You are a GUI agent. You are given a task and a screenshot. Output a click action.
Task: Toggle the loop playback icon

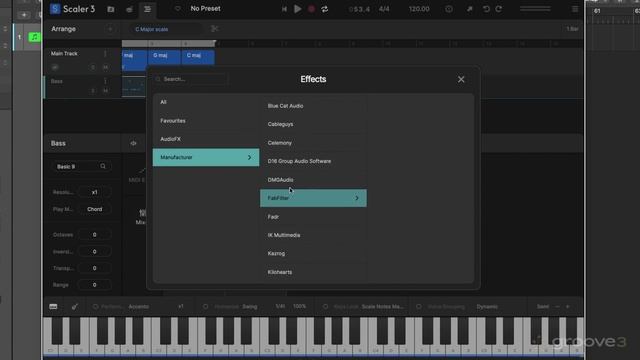[x=324, y=9]
